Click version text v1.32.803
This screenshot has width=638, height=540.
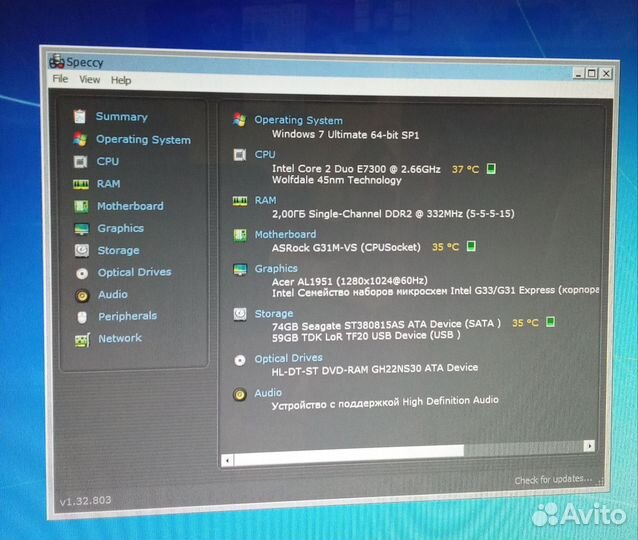pos(85,501)
